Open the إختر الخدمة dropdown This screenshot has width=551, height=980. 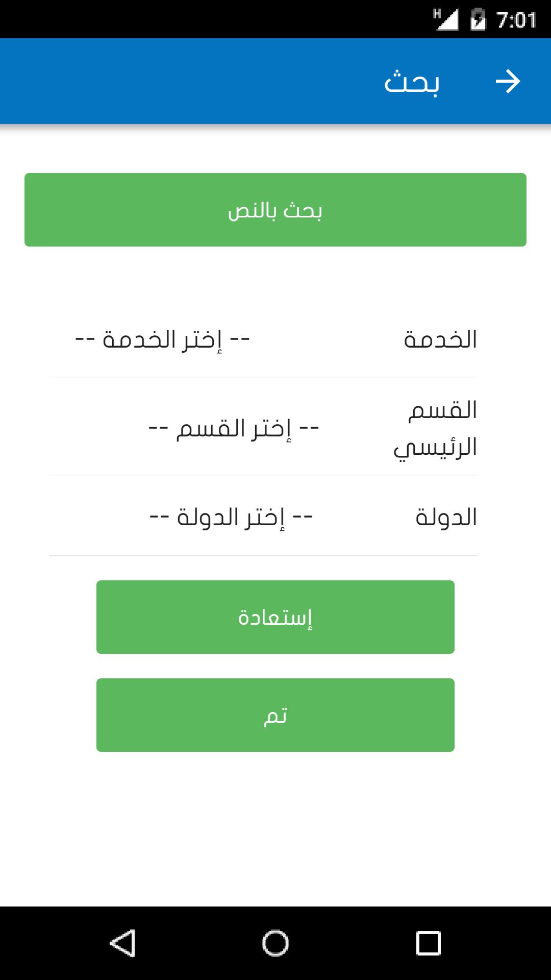click(162, 340)
